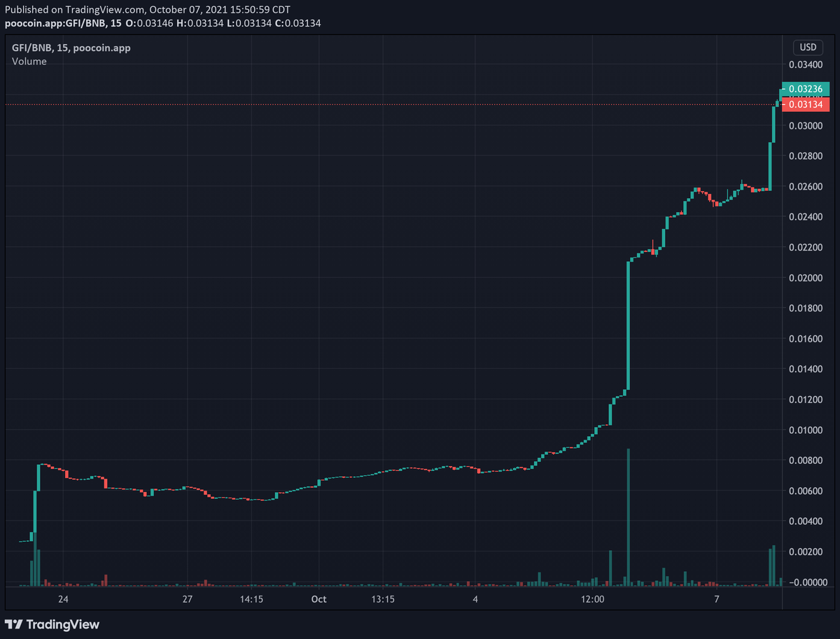Image resolution: width=840 pixels, height=639 pixels.
Task: Click the 0.02400 price axis label
Action: pyautogui.click(x=805, y=217)
